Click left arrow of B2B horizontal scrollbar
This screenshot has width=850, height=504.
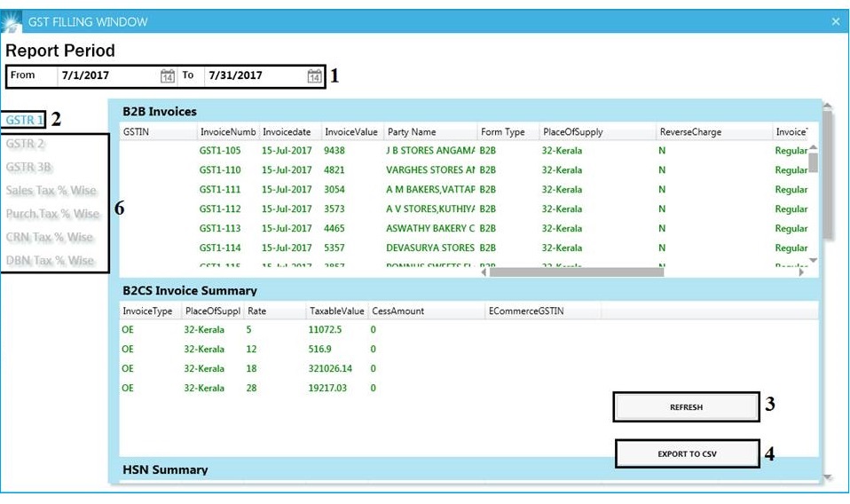(x=484, y=272)
